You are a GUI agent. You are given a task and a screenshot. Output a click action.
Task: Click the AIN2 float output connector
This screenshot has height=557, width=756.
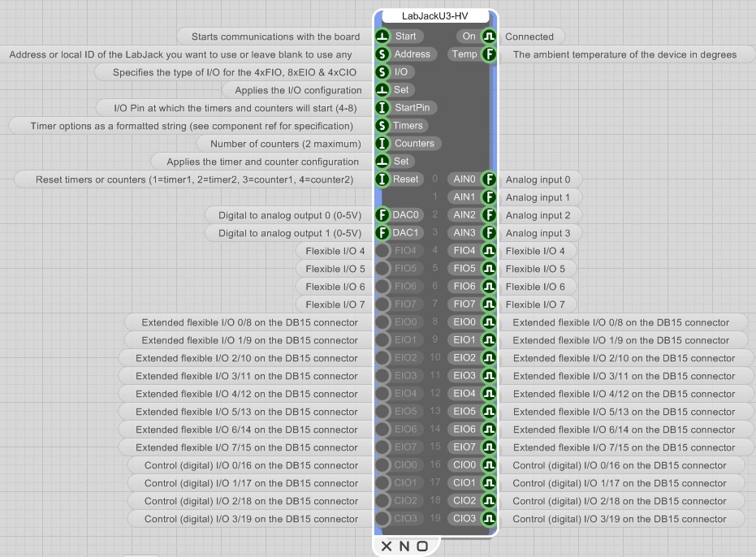[x=490, y=214]
